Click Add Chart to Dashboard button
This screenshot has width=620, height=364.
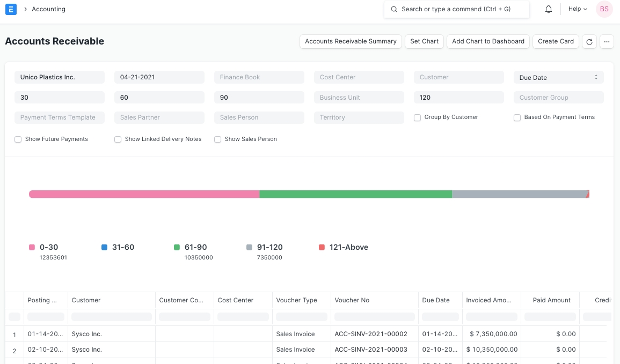tap(488, 41)
